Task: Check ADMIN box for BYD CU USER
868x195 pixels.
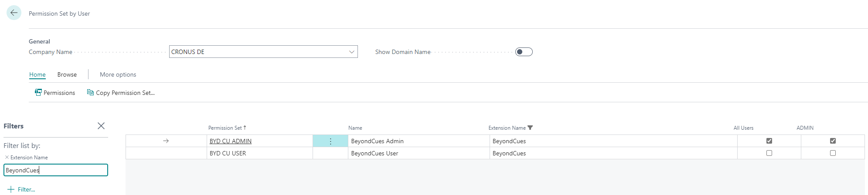Action: point(833,153)
